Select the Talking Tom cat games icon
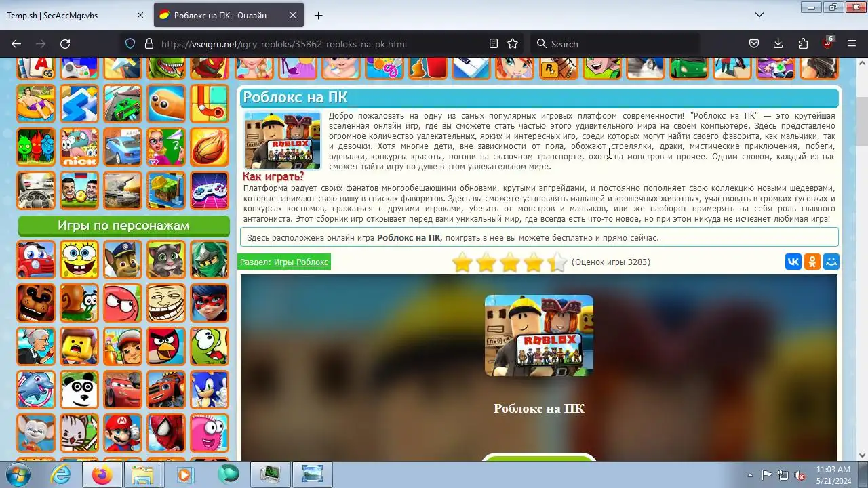 click(x=166, y=260)
